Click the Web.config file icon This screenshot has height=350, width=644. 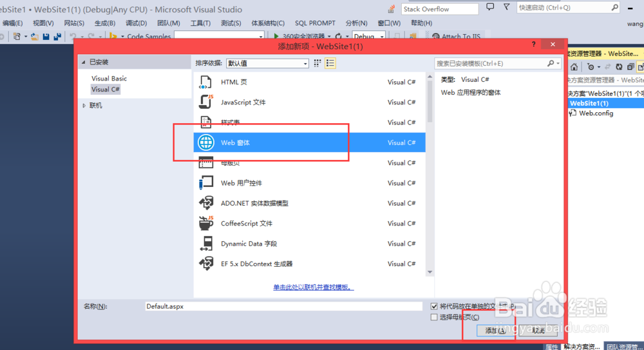coord(573,113)
